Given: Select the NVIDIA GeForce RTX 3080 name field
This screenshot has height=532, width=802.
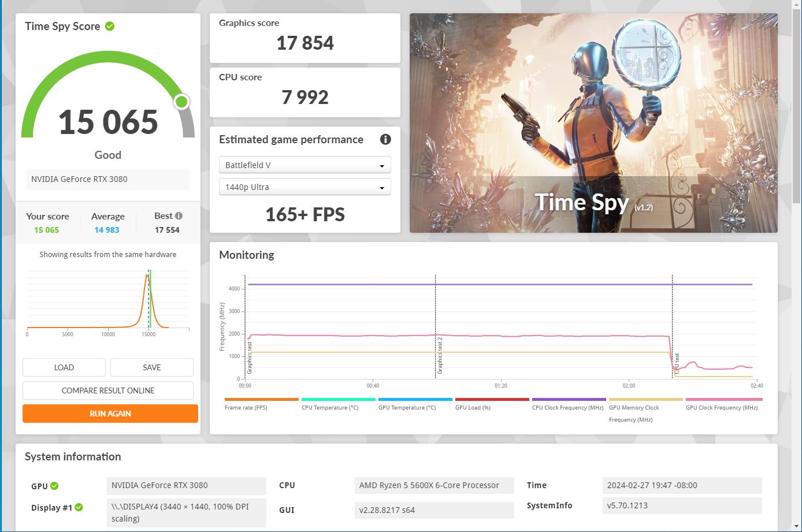Looking at the screenshot, I should click(107, 179).
